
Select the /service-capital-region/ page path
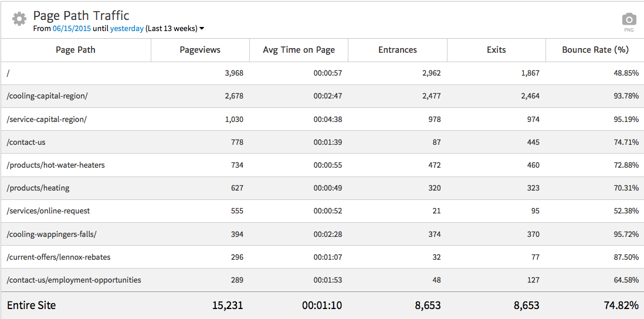click(x=47, y=119)
